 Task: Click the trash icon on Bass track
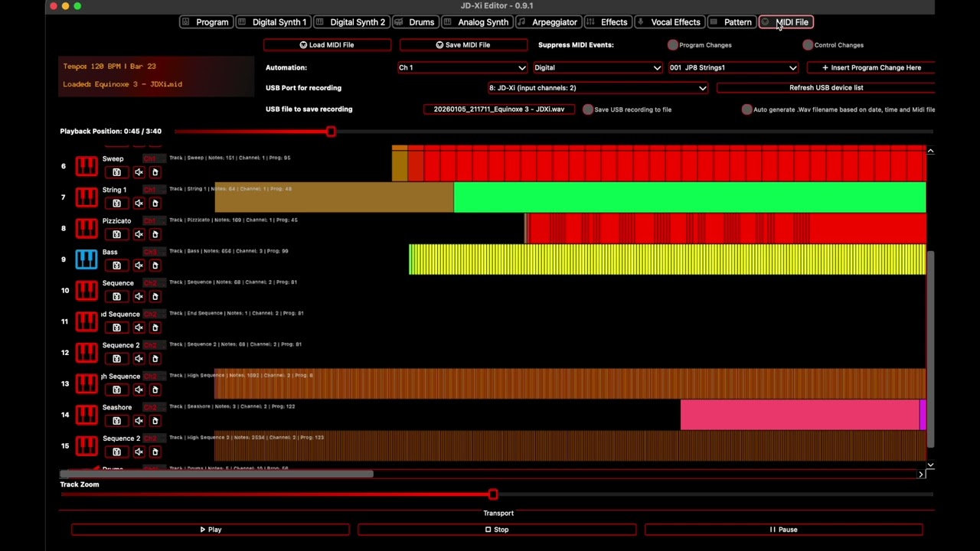point(155,265)
